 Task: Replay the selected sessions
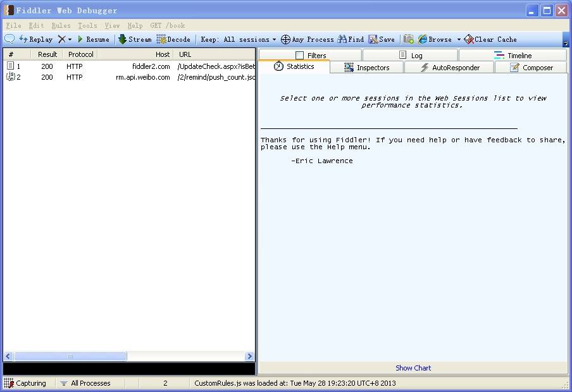[x=35, y=39]
